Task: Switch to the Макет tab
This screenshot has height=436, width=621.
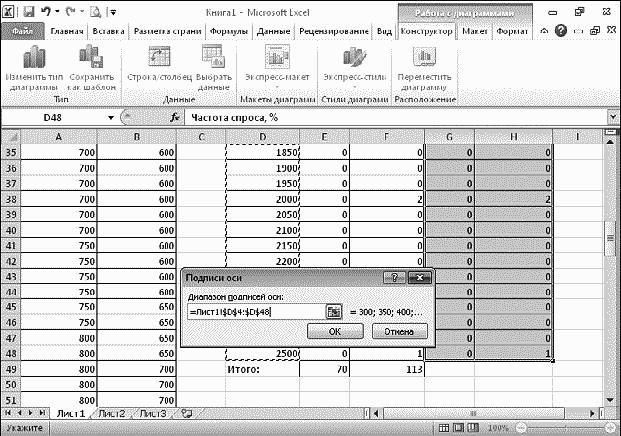Action: [475, 31]
